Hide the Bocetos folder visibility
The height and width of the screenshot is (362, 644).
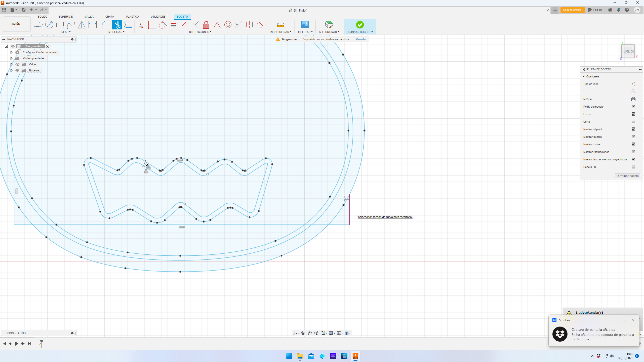coord(17,70)
